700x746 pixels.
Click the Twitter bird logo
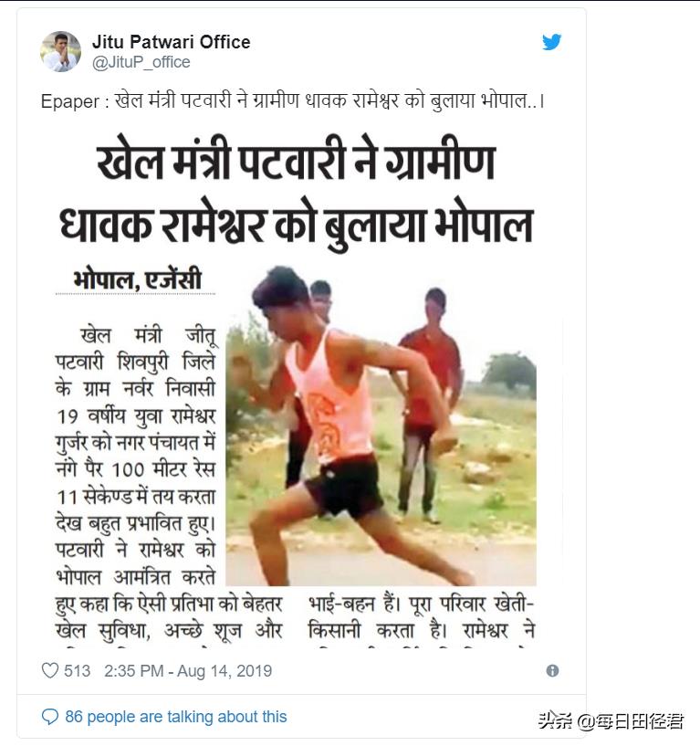coord(551,42)
